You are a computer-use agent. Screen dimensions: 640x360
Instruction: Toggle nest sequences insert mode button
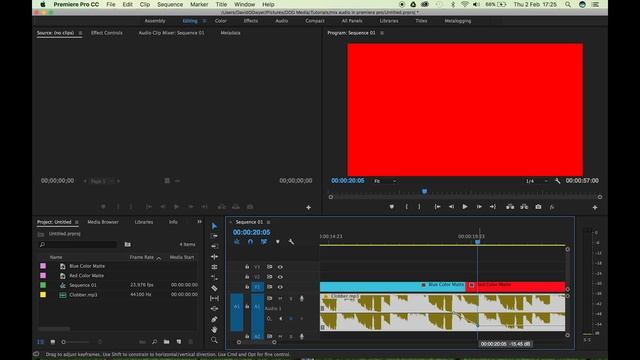click(237, 242)
